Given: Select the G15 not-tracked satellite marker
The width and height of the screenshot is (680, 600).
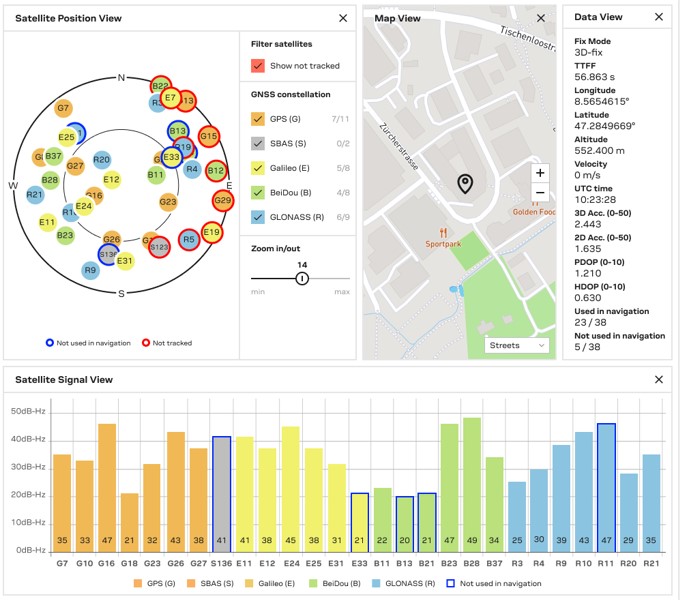Looking at the screenshot, I should tap(209, 136).
